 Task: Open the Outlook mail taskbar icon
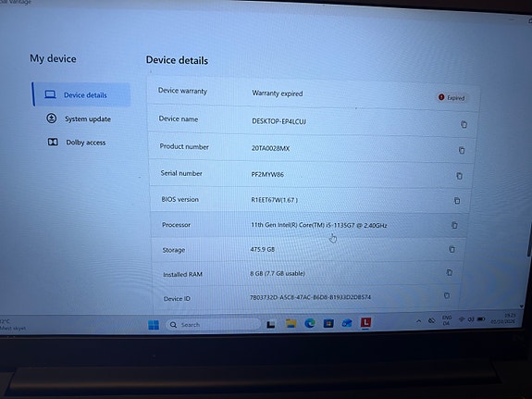[347, 322]
